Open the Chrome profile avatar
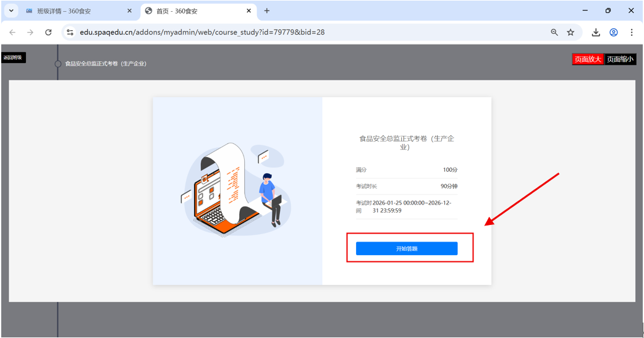This screenshot has height=338, width=644. (614, 32)
